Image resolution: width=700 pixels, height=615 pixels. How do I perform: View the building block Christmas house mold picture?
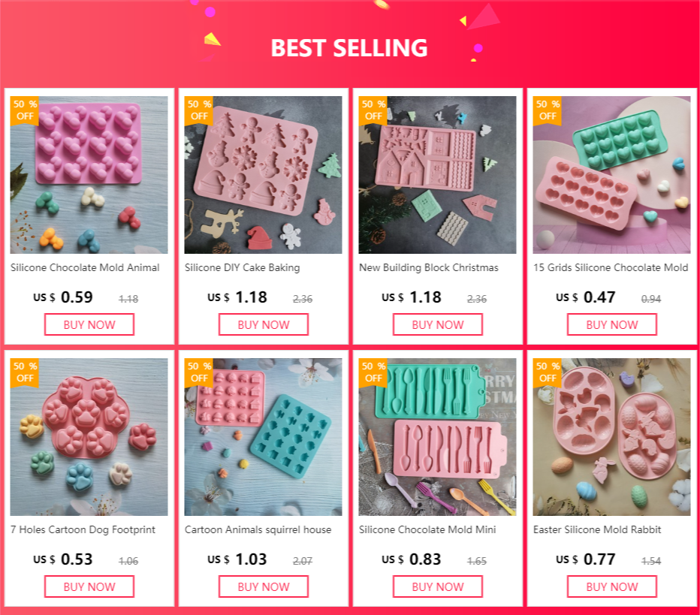click(437, 175)
